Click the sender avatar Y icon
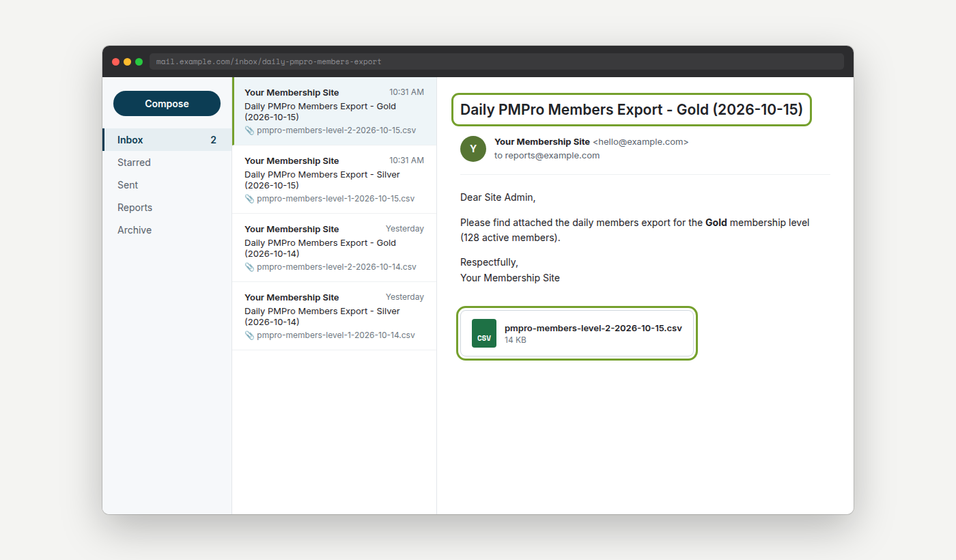956x560 pixels. pos(473,149)
